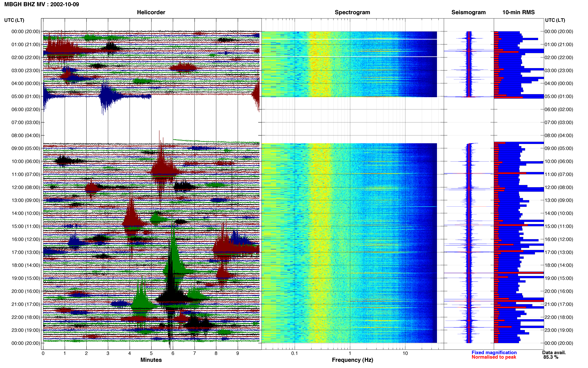This screenshot has width=588, height=368.
Task: Click tick '6' on the Minutes axis
Action: [173, 353]
